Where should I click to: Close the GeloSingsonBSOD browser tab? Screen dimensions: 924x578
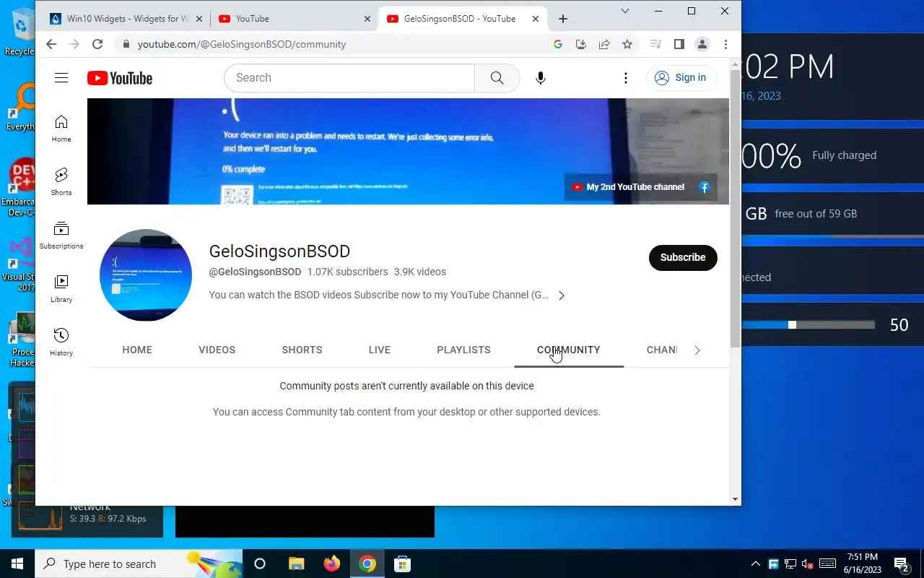tap(536, 19)
